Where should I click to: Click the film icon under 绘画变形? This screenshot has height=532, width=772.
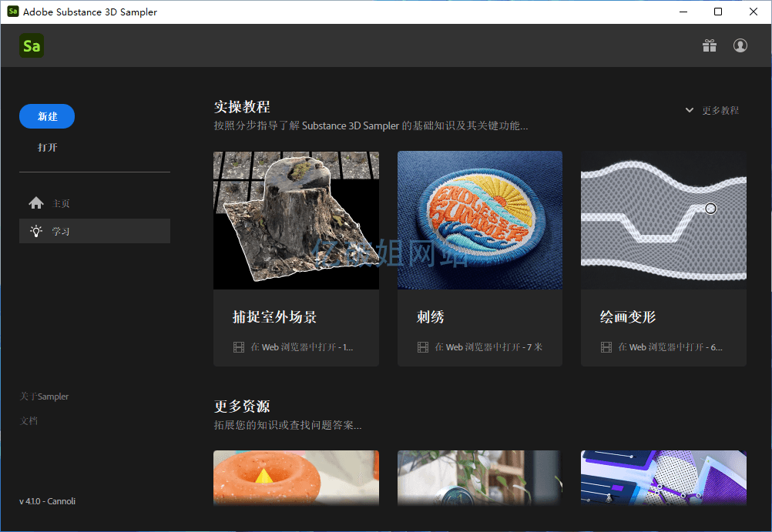click(x=606, y=347)
